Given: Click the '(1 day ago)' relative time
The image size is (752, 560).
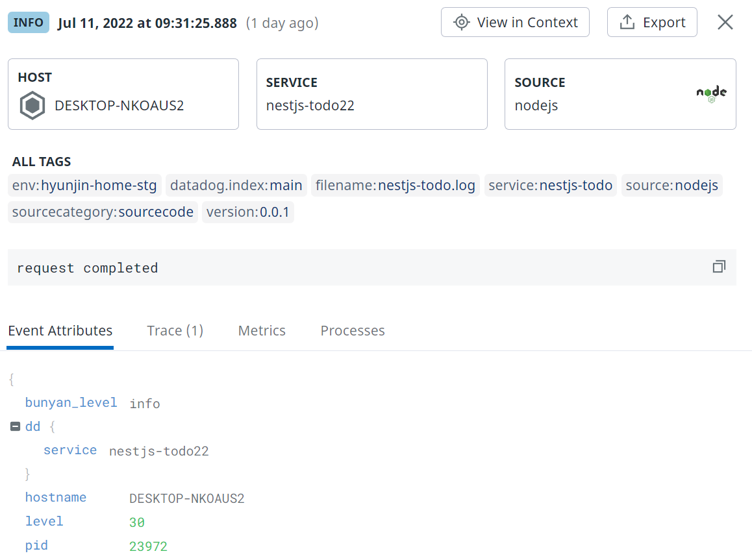Looking at the screenshot, I should (x=282, y=23).
